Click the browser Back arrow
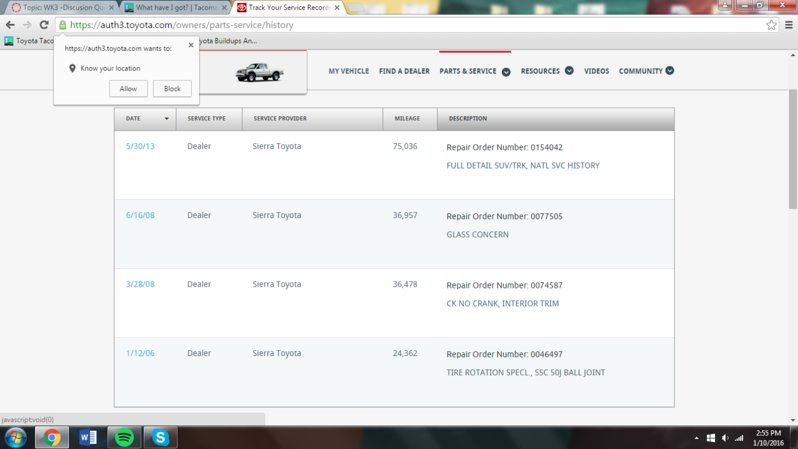Screen dimensions: 798x449 pos(10,25)
